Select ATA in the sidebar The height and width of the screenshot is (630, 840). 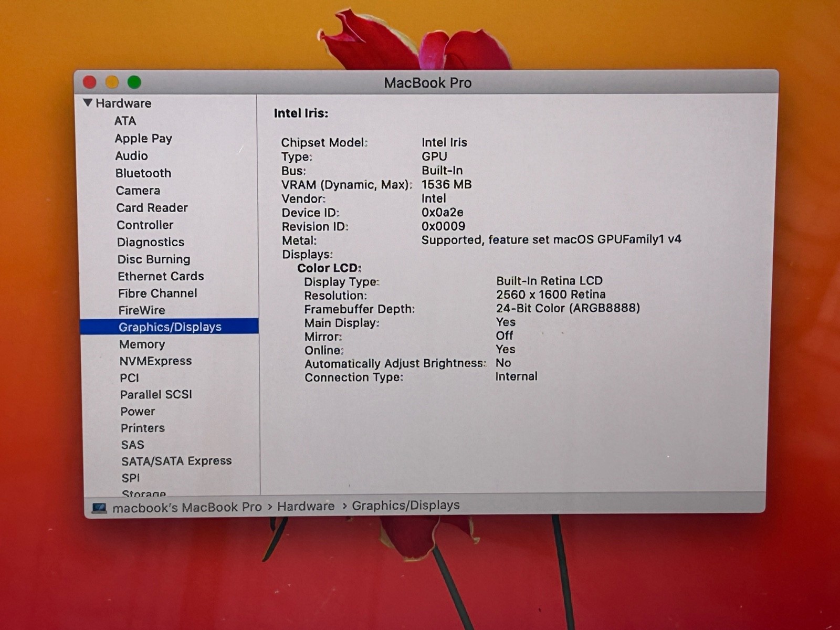[x=125, y=121]
